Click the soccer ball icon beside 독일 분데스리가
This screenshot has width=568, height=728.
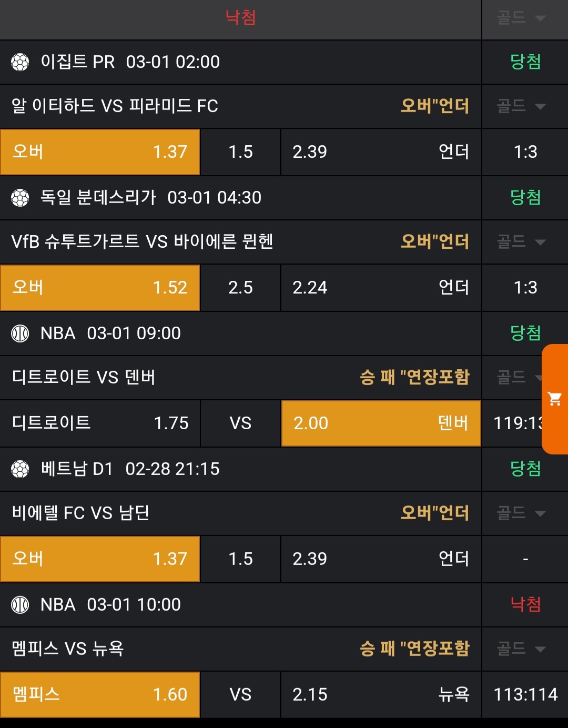20,198
